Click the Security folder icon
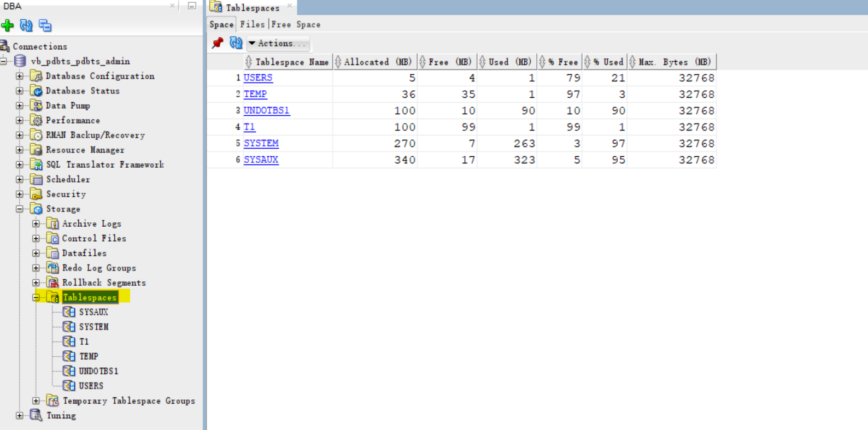 point(37,194)
